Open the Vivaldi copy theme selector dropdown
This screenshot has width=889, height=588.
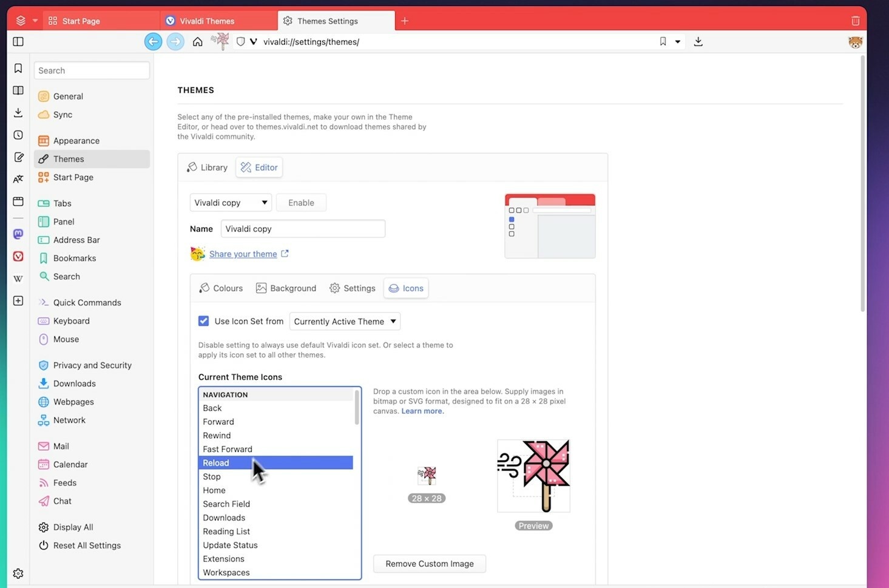pyautogui.click(x=230, y=202)
